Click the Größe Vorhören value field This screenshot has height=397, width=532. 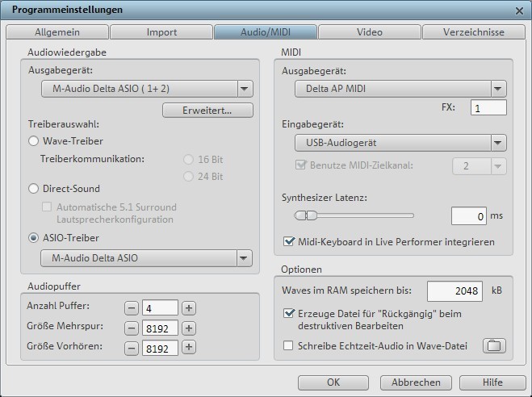(x=160, y=348)
